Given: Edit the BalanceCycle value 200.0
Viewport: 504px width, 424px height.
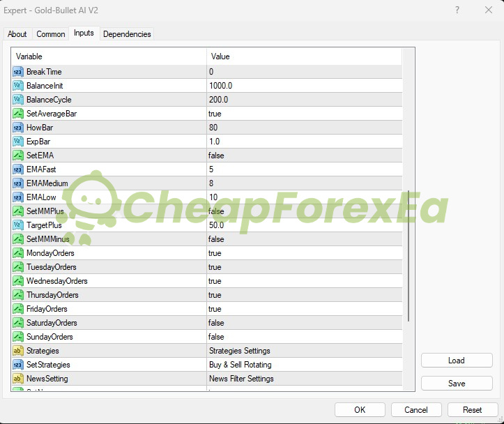Looking at the screenshot, I should [x=305, y=100].
